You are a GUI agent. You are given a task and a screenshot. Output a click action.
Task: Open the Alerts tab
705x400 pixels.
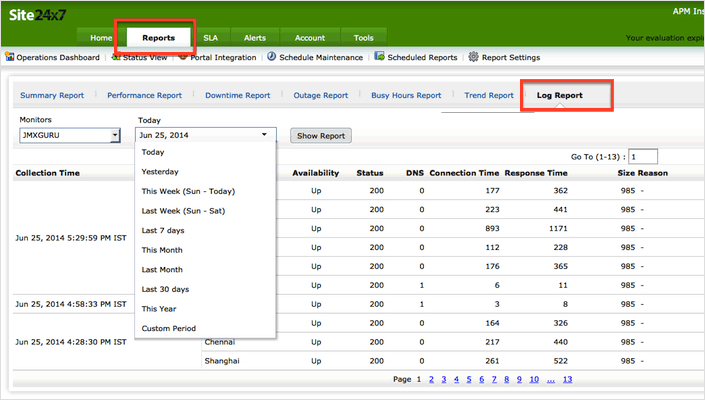[255, 38]
